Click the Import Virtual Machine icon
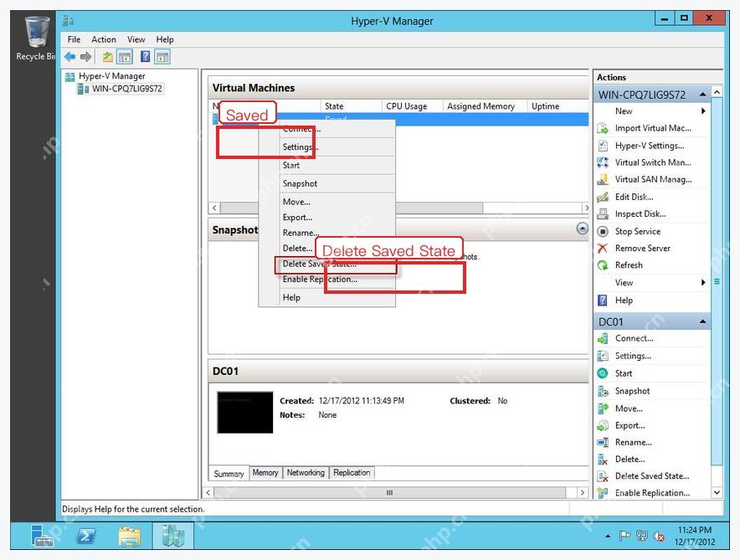Viewport: 740px width, 560px height. pyautogui.click(x=603, y=128)
